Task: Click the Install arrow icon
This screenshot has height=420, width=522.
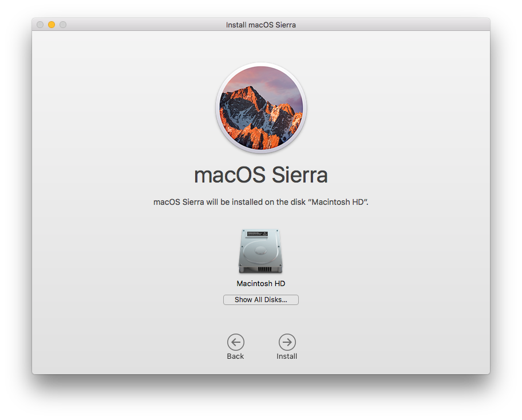Action: [287, 342]
